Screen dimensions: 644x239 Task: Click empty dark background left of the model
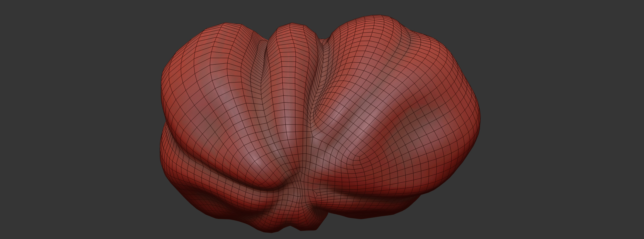click(x=76, y=122)
